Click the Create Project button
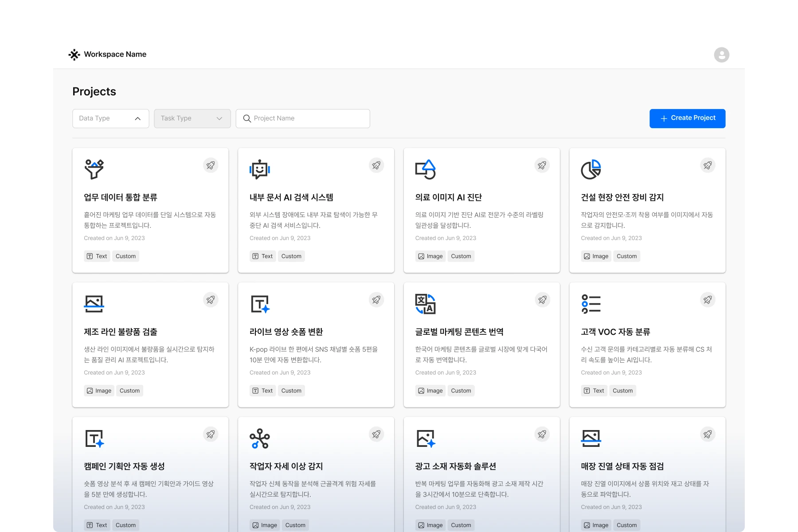 click(x=687, y=118)
